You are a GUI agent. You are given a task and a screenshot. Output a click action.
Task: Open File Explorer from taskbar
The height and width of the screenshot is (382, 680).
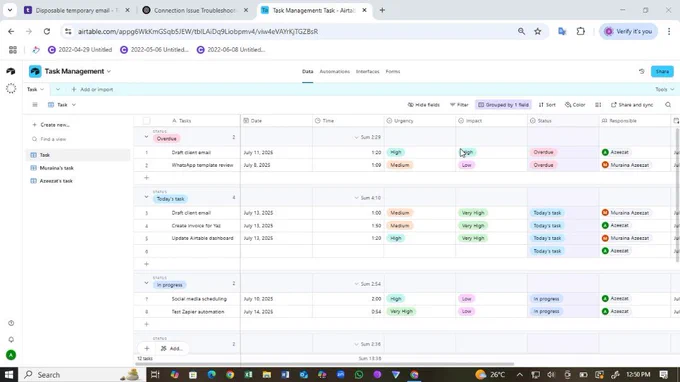tap(267, 375)
